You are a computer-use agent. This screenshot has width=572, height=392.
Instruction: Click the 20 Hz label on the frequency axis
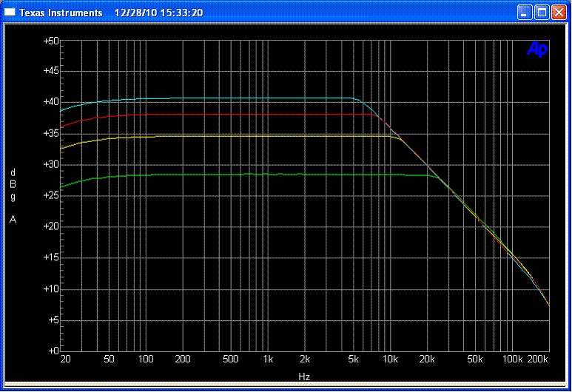click(65, 359)
